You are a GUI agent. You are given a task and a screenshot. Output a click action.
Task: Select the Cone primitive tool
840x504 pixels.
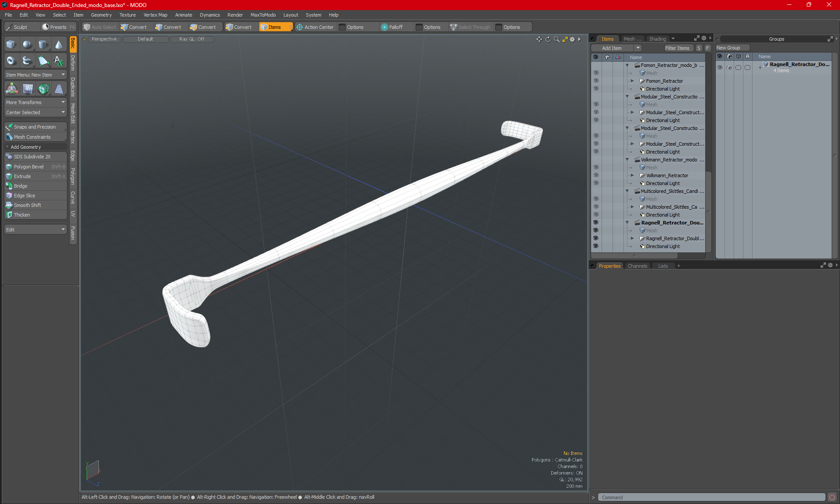click(59, 44)
